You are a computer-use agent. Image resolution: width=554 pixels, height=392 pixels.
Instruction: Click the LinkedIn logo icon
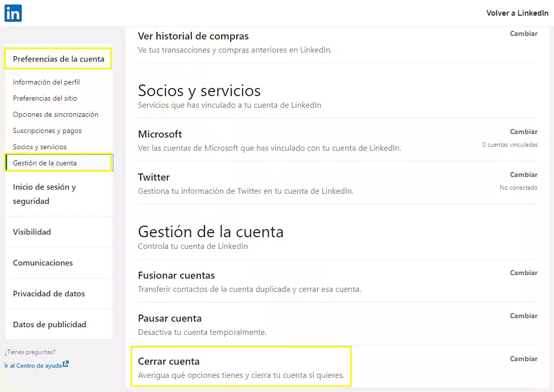pyautogui.click(x=13, y=13)
